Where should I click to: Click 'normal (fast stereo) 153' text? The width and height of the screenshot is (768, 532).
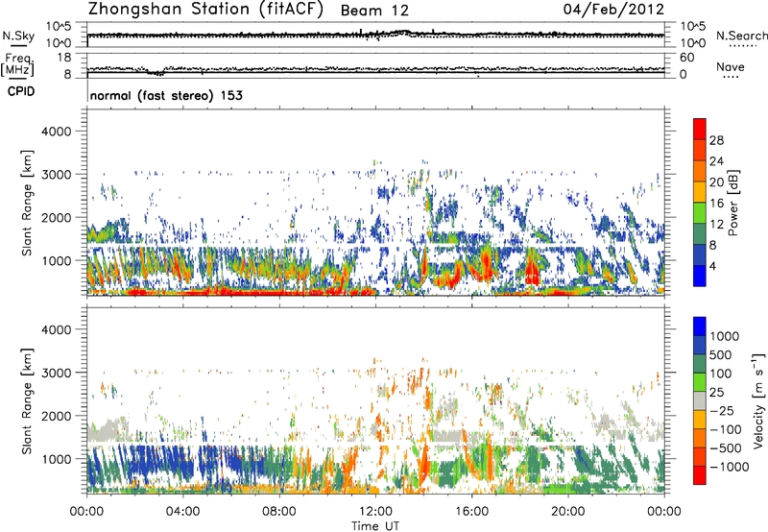(166, 95)
